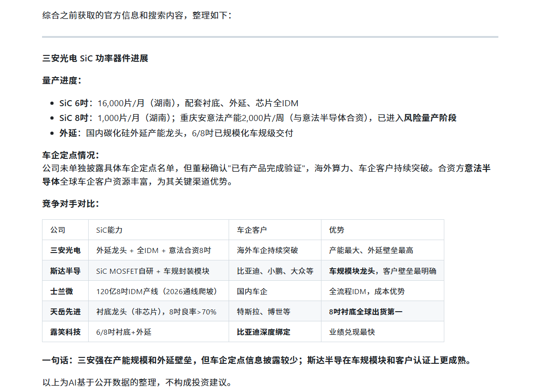The height and width of the screenshot is (392, 539).
Task: Click the heading '三安光电 SiC 功率器件进展'
Action: tap(95, 58)
